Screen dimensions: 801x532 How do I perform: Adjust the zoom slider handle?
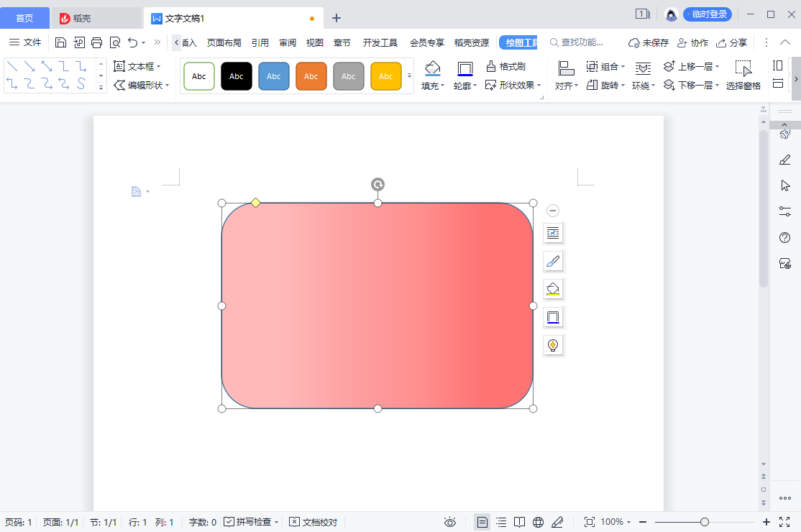[x=705, y=522]
